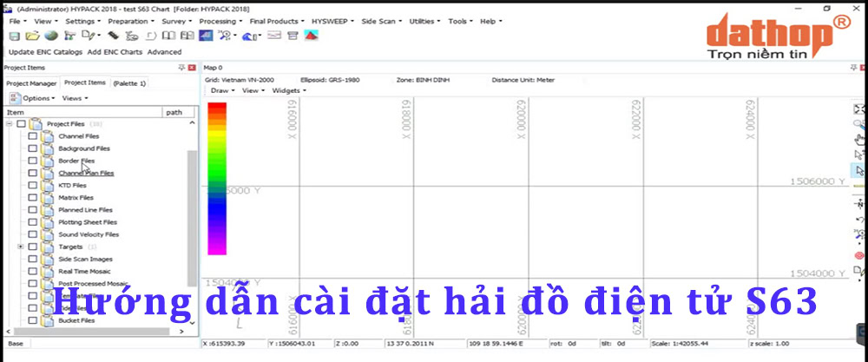Open the Views dropdown in Project Items
The image size is (868, 362).
tap(75, 98)
